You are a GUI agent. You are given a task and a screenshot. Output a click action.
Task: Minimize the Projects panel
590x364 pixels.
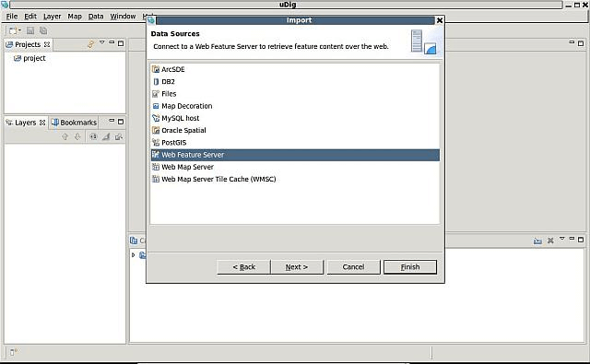click(112, 42)
